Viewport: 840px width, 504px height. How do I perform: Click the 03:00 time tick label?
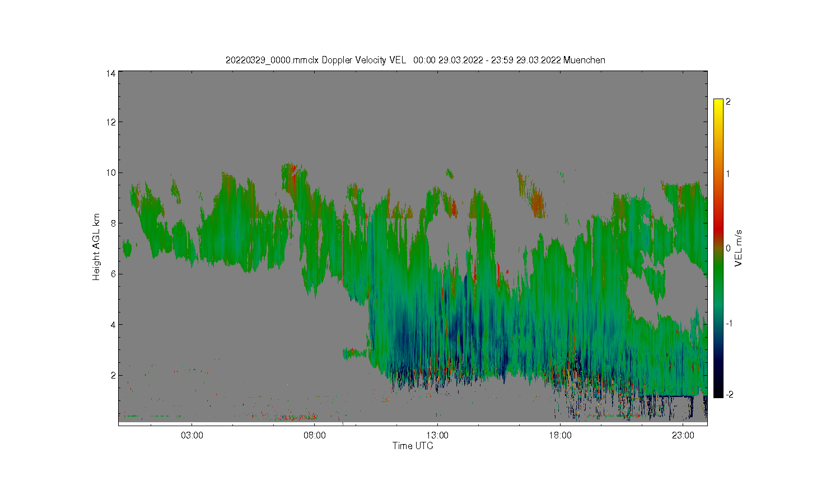point(192,435)
